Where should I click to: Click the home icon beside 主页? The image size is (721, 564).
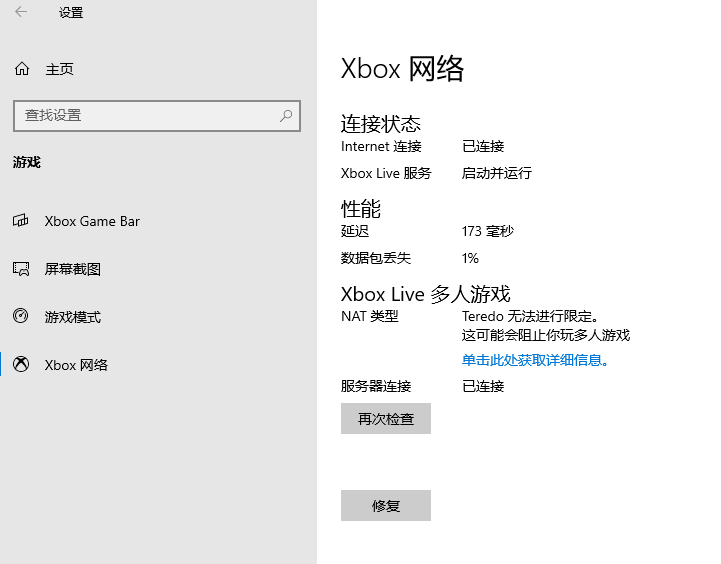point(21,69)
